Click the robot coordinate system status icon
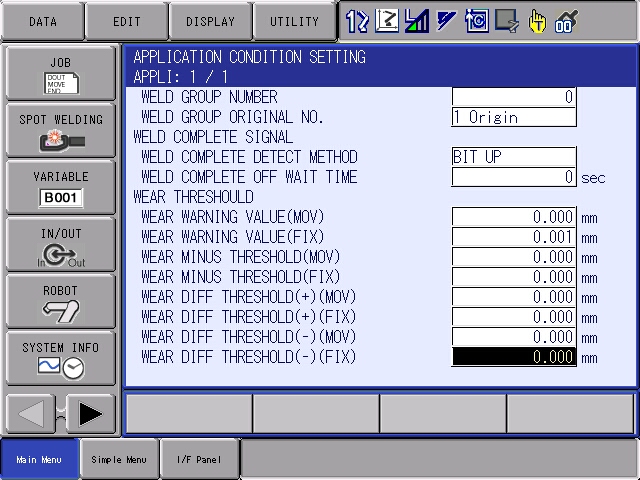This screenshot has width=640, height=480. pyautogui.click(x=386, y=20)
